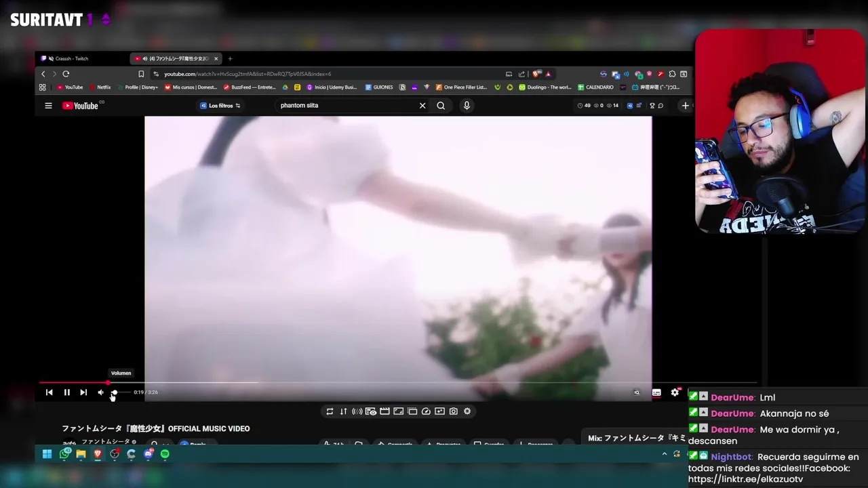The height and width of the screenshot is (488, 868).
Task: Click the OFFICIAL MUSIC VIDEO title text
Action: point(209,429)
